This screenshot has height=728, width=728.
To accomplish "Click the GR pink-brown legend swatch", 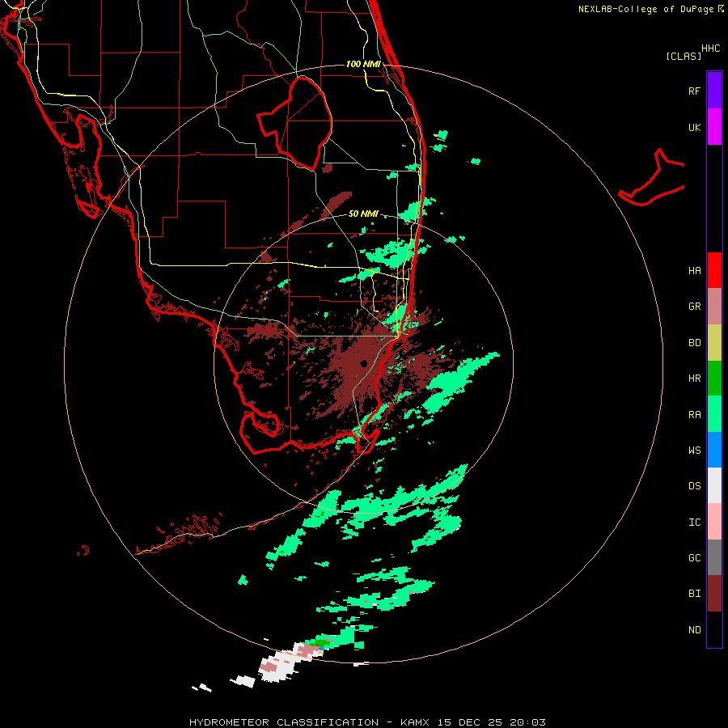I will click(x=714, y=307).
